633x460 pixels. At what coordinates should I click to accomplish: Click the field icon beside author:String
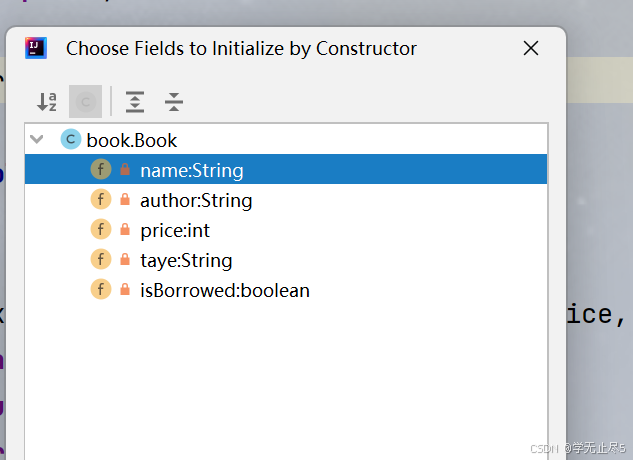coord(100,200)
